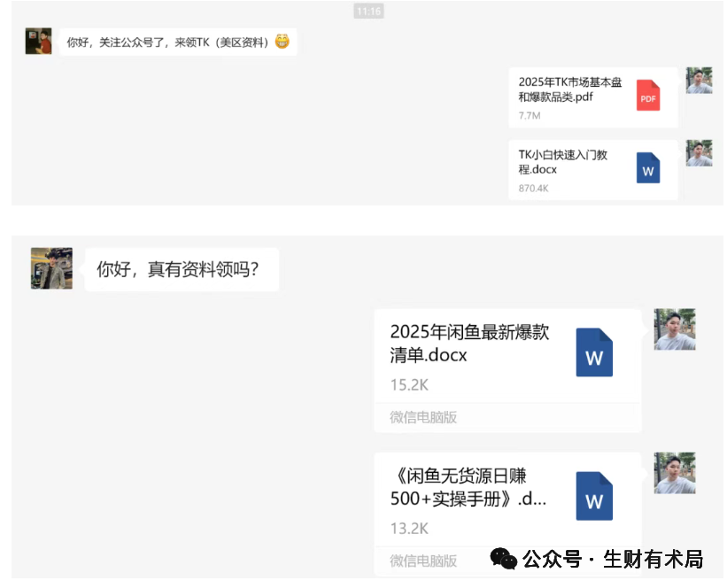The width and height of the screenshot is (727, 588).
Task: Click the WeChat logo in the bottom watermark
Action: [504, 559]
